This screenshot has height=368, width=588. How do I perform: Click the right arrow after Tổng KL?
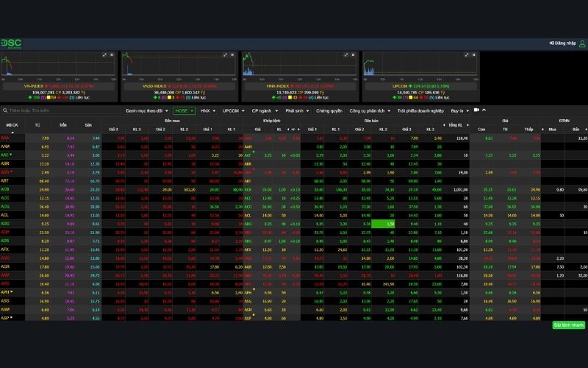(467, 125)
